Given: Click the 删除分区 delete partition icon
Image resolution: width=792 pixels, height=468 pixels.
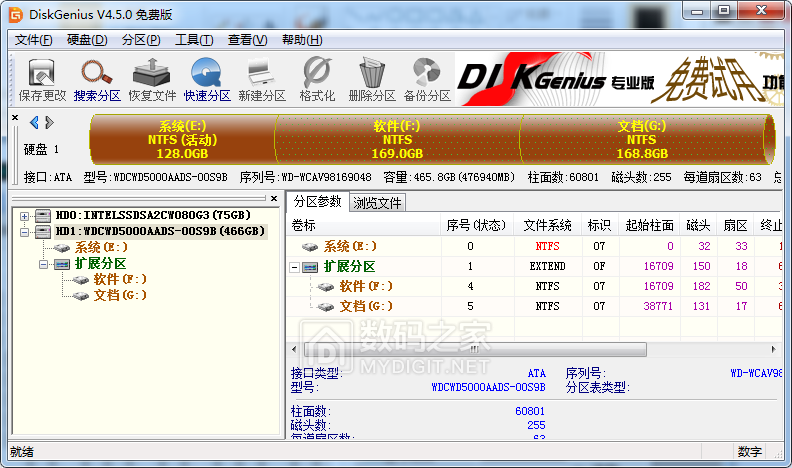Looking at the screenshot, I should tap(372, 80).
